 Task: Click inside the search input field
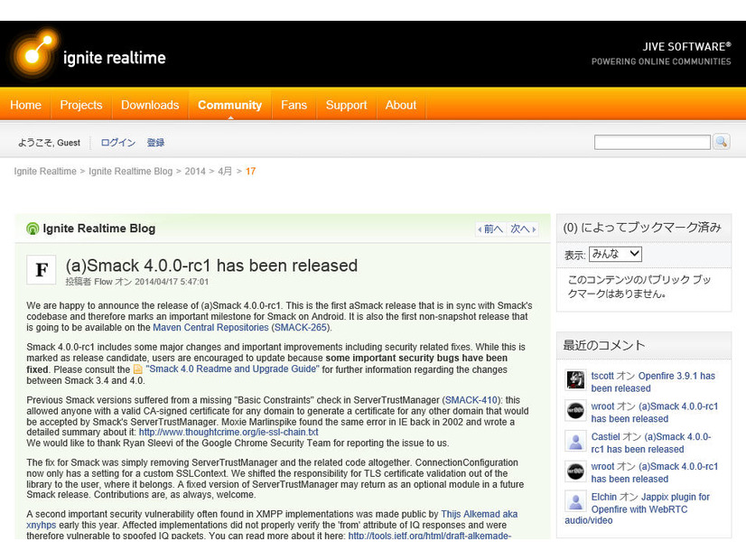652,142
